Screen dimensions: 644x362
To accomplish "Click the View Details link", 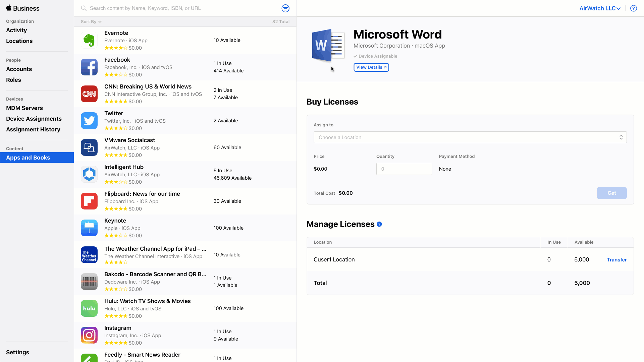I will coord(371,67).
